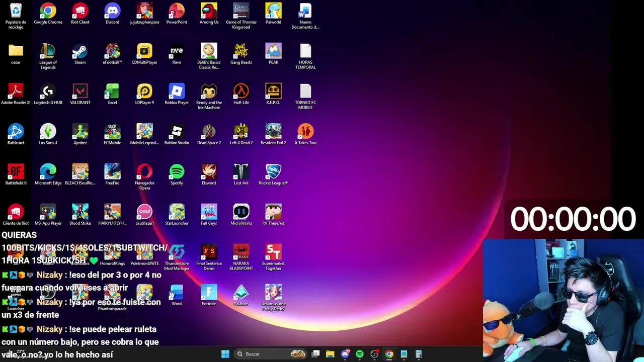Screen dimensions: 644x362
Task: Select the Riot Client desktop icon
Action: [80, 14]
